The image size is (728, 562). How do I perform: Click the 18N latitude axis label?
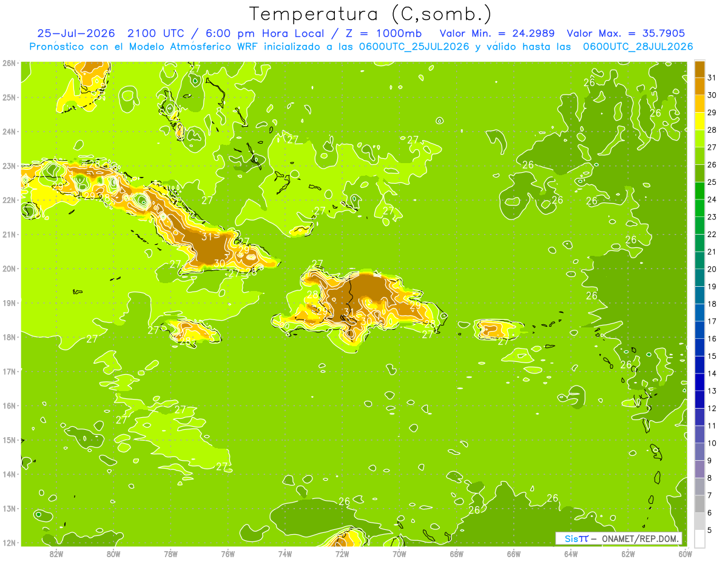pos(8,337)
